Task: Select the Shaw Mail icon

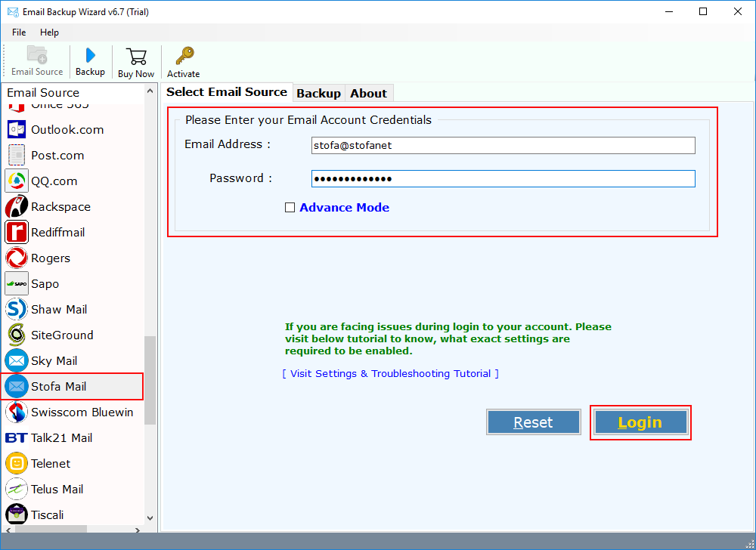Action: coord(17,309)
